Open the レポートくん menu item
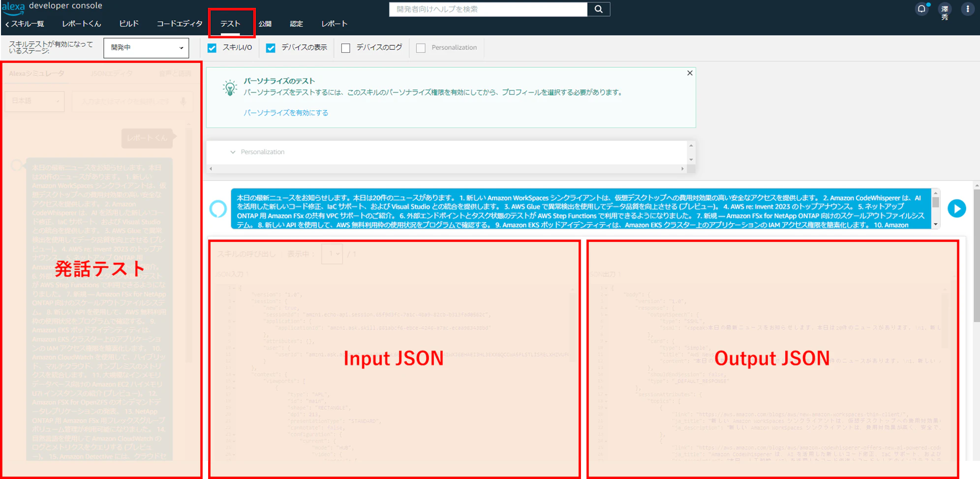 tap(82, 24)
